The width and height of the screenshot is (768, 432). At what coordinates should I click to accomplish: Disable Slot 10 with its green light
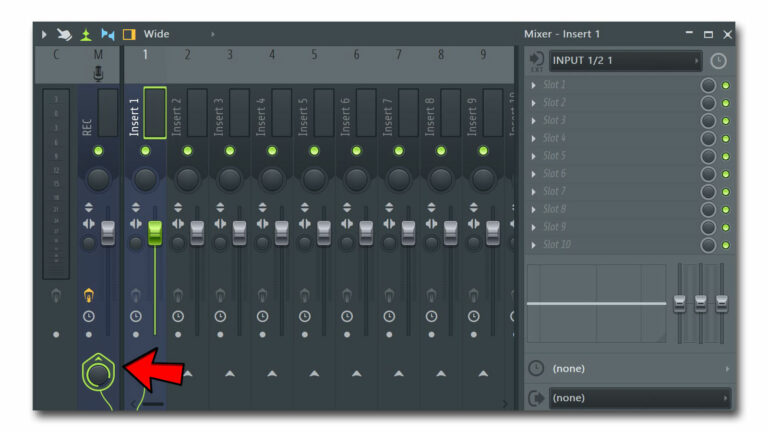pyautogui.click(x=726, y=245)
